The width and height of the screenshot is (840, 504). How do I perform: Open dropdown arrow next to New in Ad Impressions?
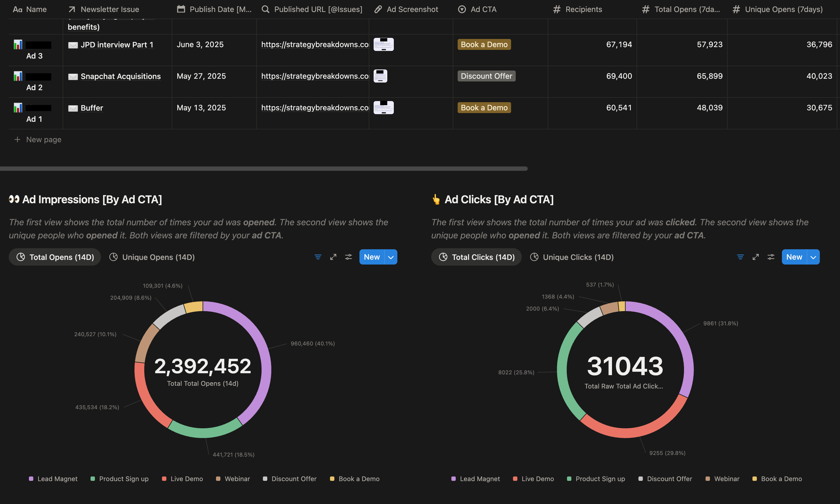pyautogui.click(x=391, y=257)
